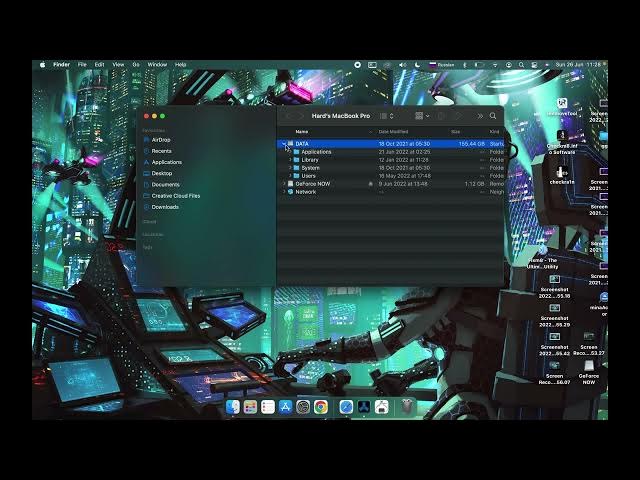
Task: Expand the Users folder row
Action: click(x=290, y=176)
